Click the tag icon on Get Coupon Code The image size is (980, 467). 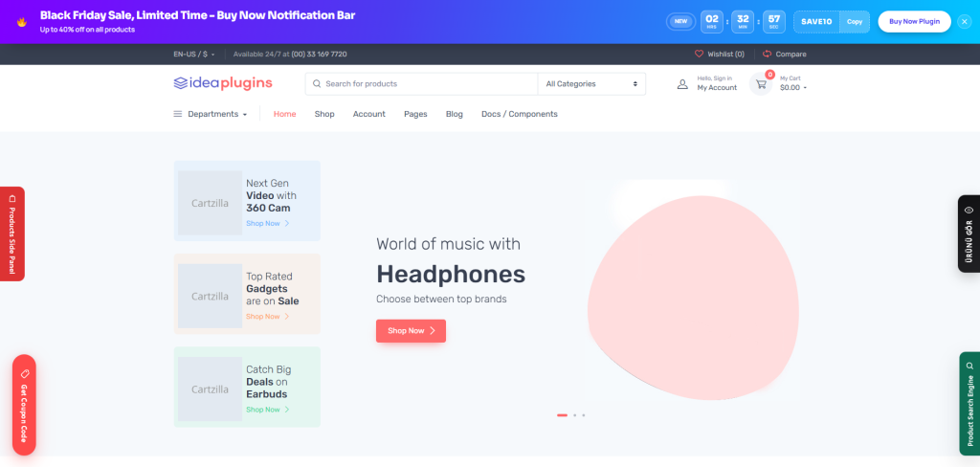click(24, 373)
